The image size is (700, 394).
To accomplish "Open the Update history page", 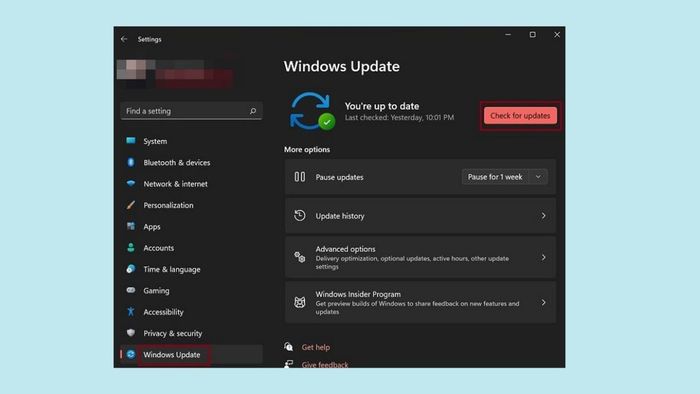I will tap(420, 216).
